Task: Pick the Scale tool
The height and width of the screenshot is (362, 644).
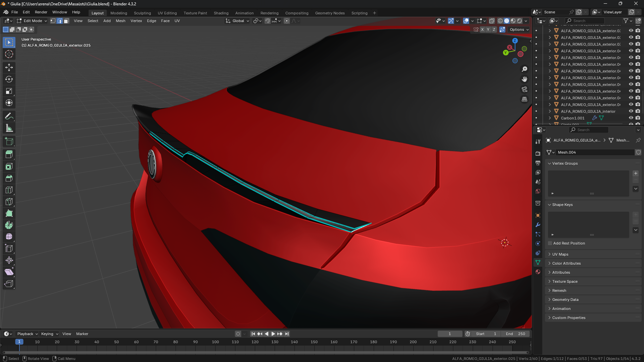Action: [9, 91]
